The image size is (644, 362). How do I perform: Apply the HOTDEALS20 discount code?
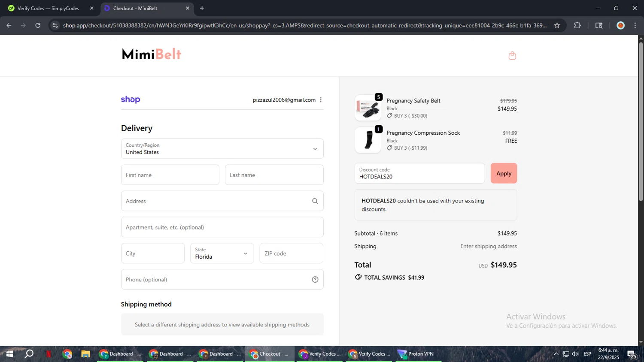tap(504, 173)
